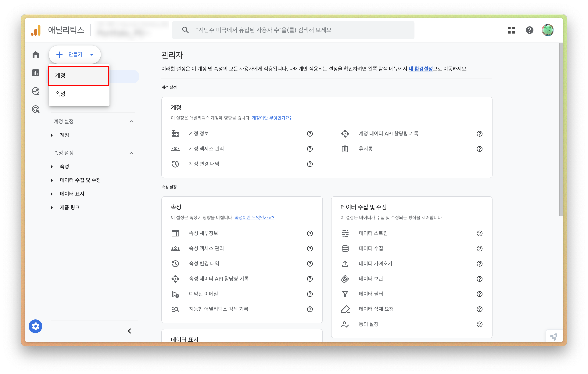Collapse the 계정 설정 section
The height and width of the screenshot is (374, 588).
[131, 121]
